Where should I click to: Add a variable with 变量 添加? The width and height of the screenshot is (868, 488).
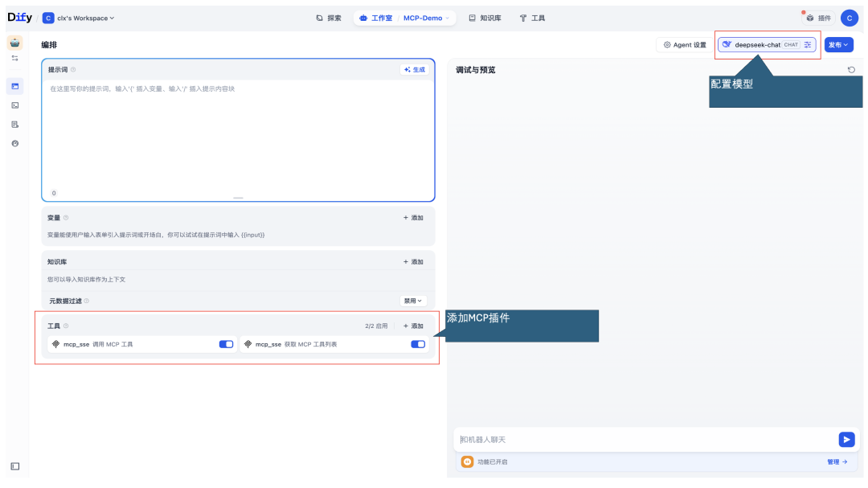pyautogui.click(x=414, y=218)
